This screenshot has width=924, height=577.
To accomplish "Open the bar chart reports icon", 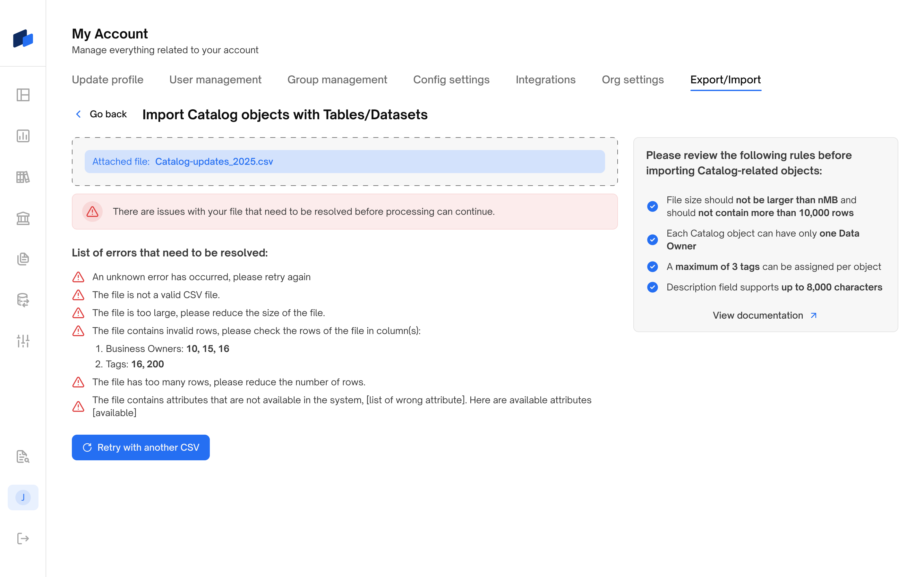I will (23, 136).
